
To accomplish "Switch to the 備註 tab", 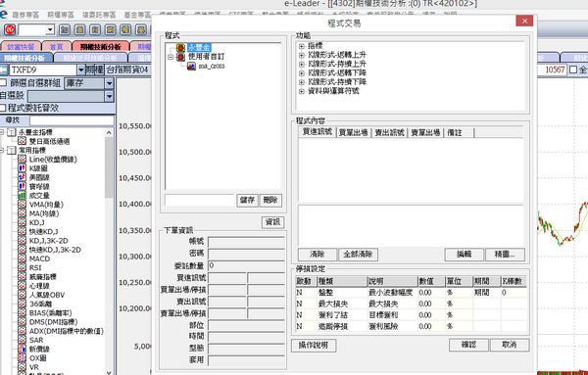I will (x=459, y=132).
